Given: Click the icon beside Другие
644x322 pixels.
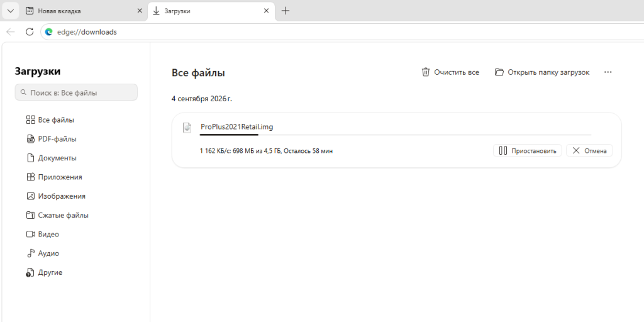Looking at the screenshot, I should click(x=30, y=273).
